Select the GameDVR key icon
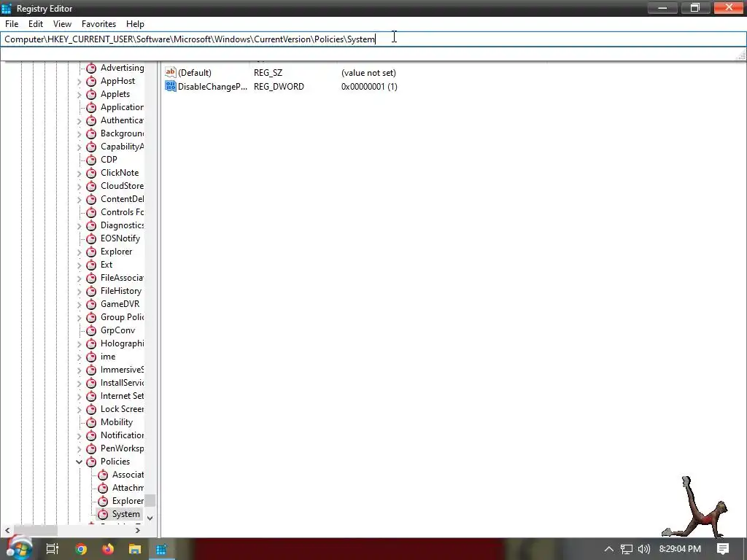 pos(91,304)
